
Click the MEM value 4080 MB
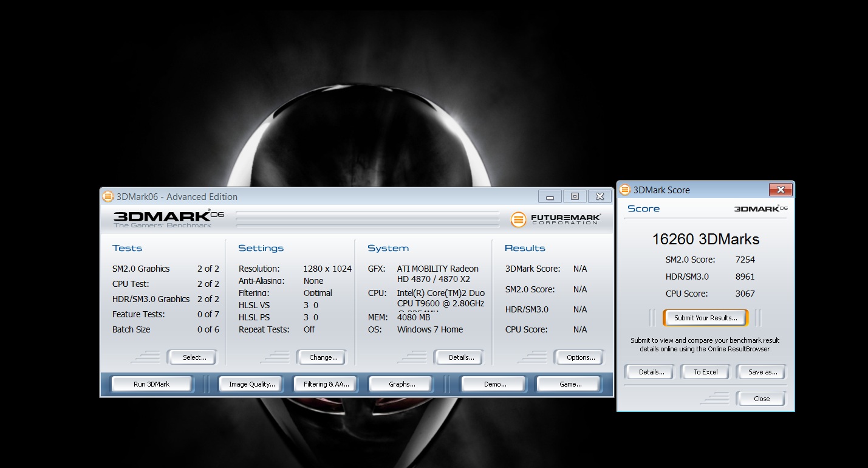[x=414, y=317]
